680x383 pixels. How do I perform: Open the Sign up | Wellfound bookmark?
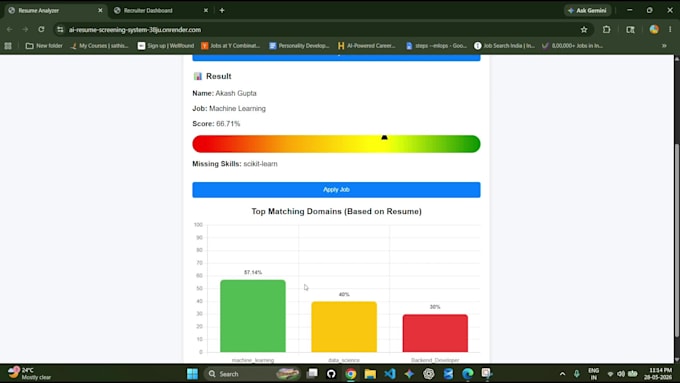[x=166, y=46]
